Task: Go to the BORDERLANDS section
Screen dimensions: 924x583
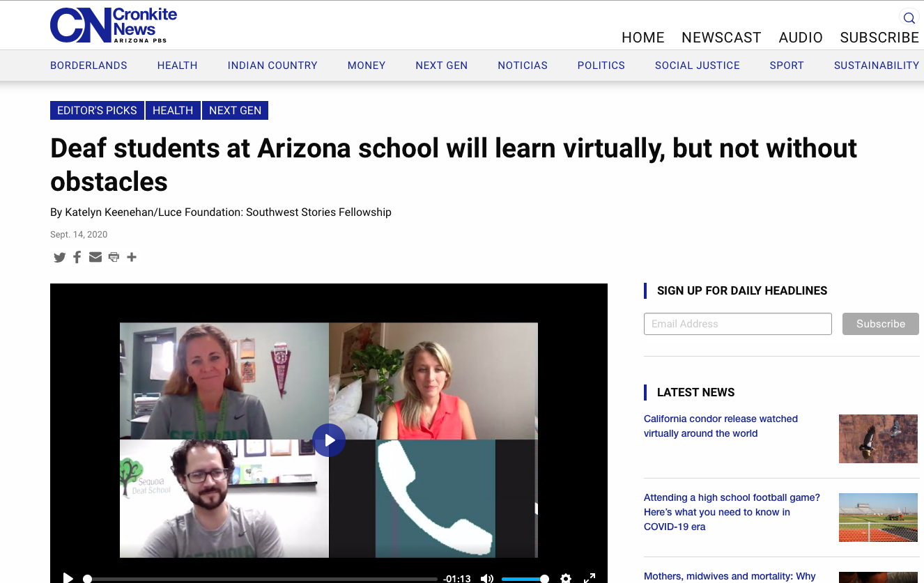Action: point(88,65)
